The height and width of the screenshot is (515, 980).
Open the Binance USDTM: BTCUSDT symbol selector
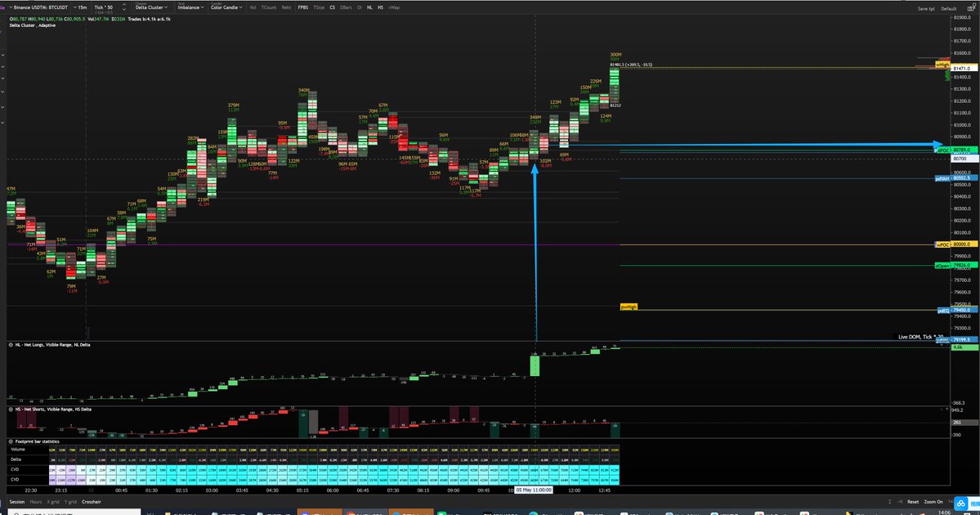pyautogui.click(x=38, y=7)
